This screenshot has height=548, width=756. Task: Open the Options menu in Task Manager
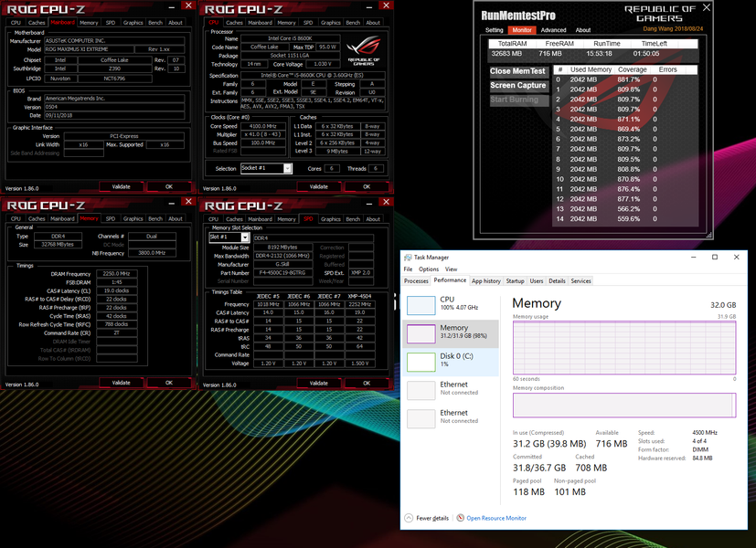tap(429, 269)
